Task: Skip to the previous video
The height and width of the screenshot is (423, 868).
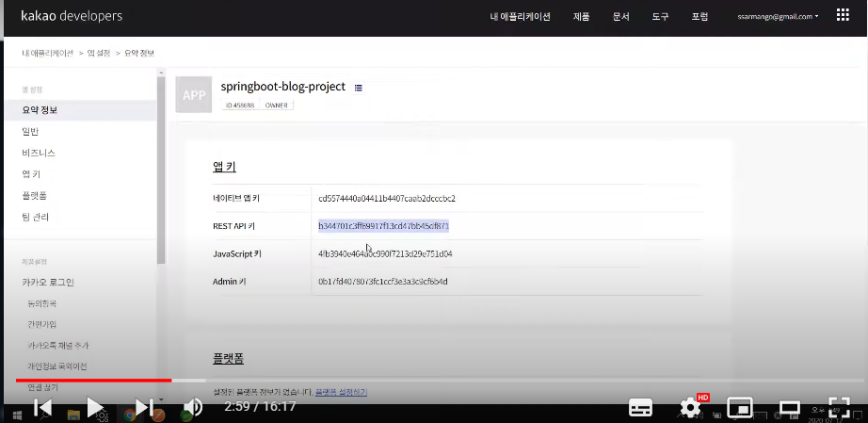Action: pos(43,408)
